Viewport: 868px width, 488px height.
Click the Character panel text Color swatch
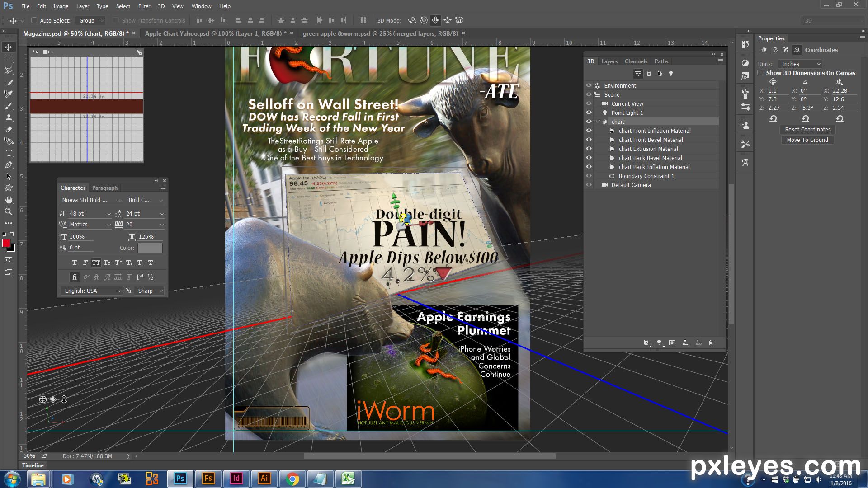click(150, 248)
